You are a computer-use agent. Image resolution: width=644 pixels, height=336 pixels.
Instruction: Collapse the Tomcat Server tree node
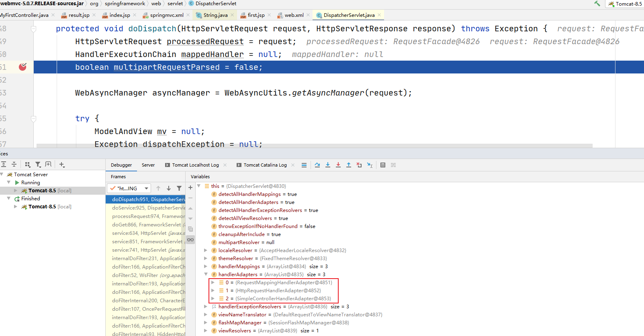click(2, 175)
